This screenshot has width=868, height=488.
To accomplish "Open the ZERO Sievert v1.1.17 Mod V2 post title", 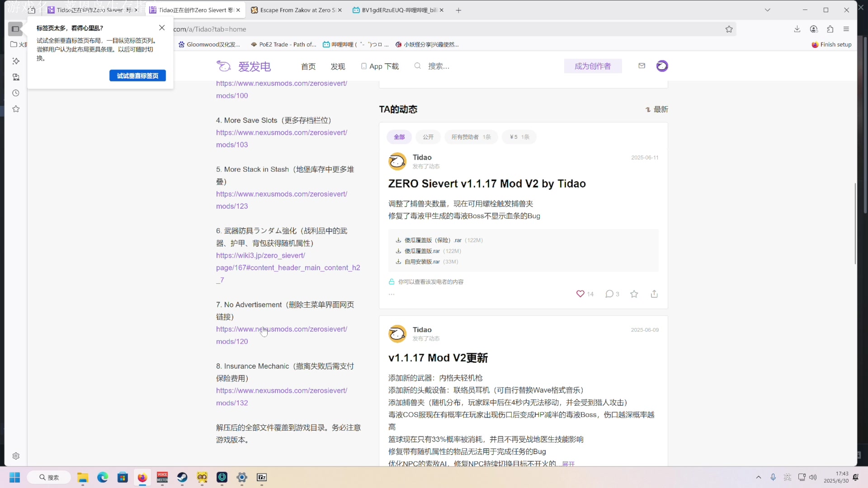I will click(x=487, y=183).
